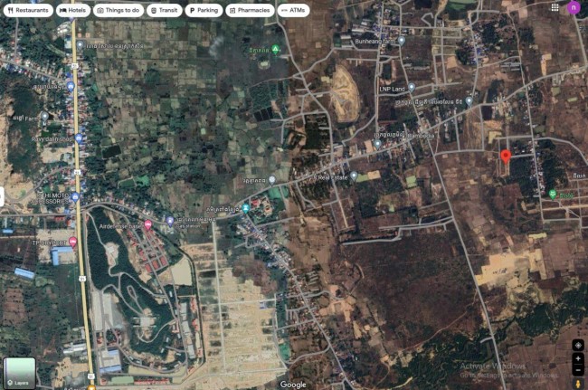Filter map by Hotels
Viewport: 588px width, 390px height.
pos(72,10)
